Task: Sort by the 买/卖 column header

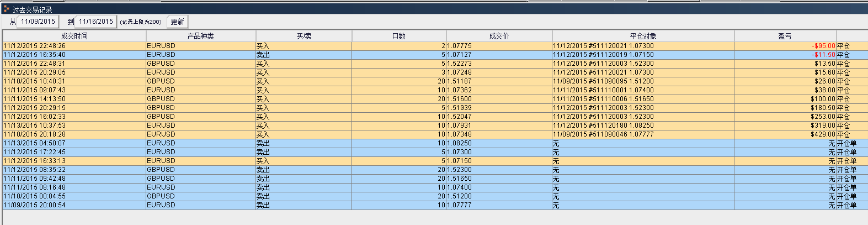Action: pyautogui.click(x=303, y=36)
